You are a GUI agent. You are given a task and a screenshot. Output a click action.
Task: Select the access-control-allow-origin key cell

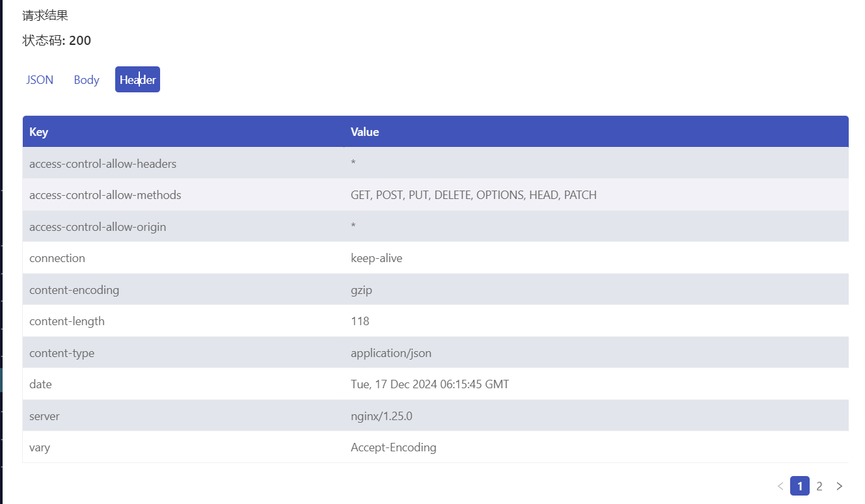click(184, 227)
